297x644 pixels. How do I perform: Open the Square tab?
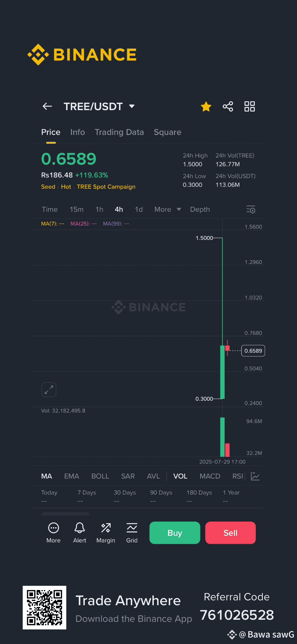[x=168, y=132]
